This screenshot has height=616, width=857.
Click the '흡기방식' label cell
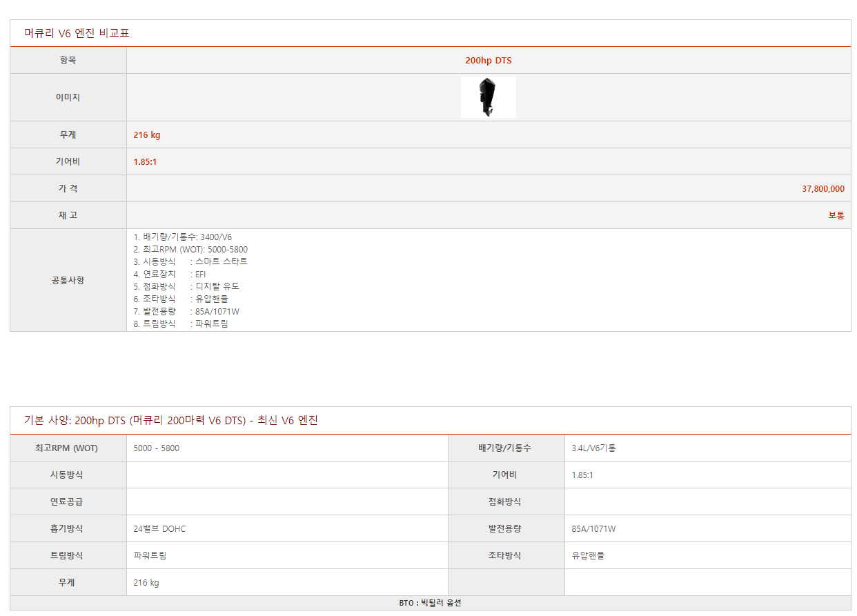(68, 528)
